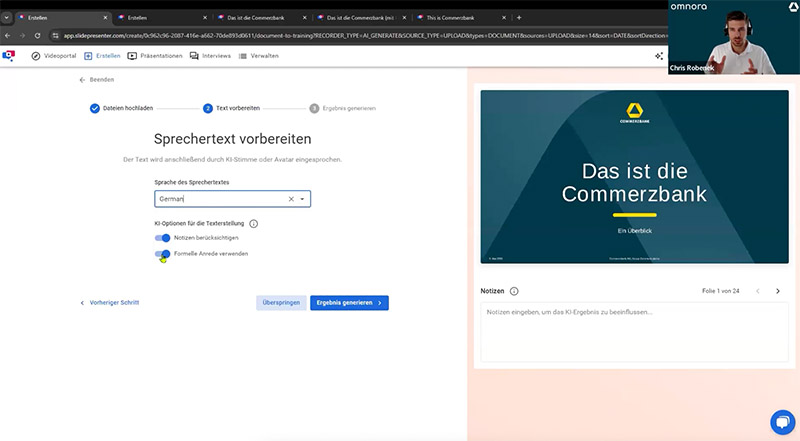The image size is (800, 441).
Task: Reload the current browser page
Action: (37, 36)
